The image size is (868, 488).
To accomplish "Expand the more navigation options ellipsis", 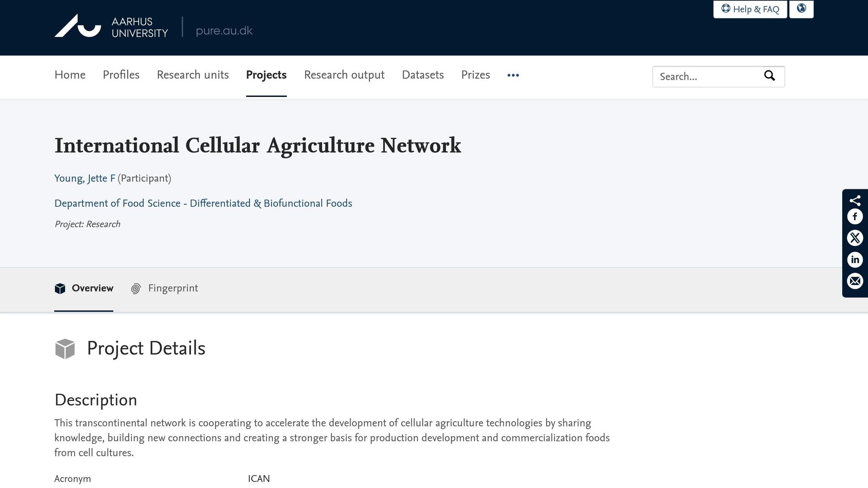I will click(x=513, y=75).
